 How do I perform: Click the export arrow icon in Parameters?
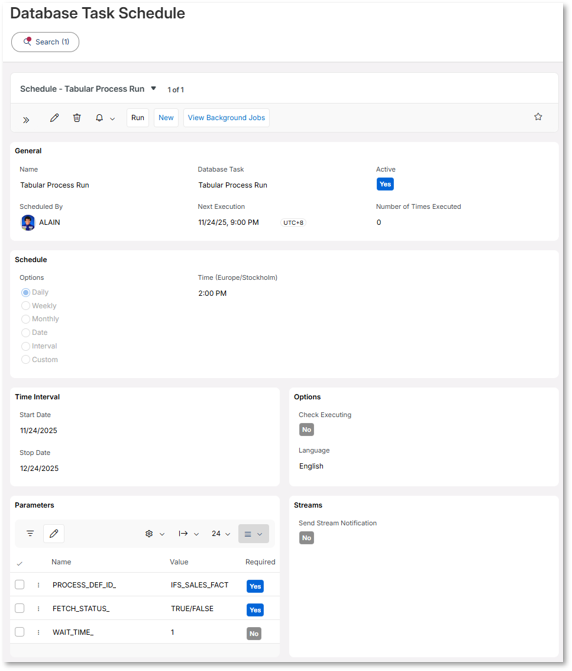point(189,534)
